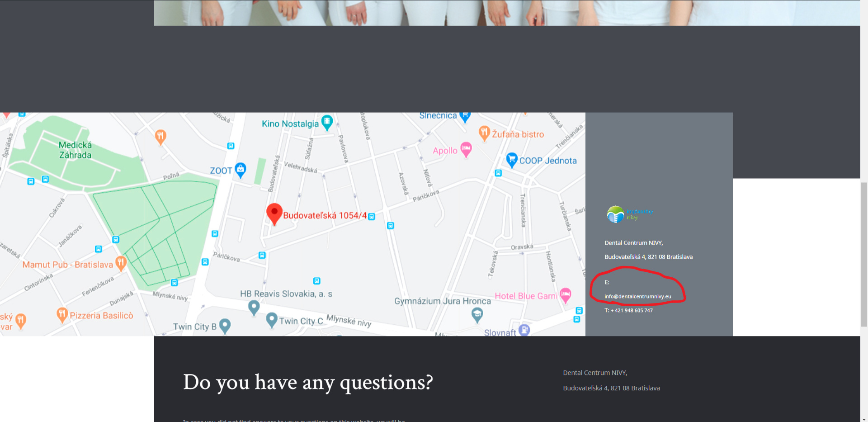Select the Slovnaft gas station pin
Screen dimensions: 868x422
pos(524,330)
